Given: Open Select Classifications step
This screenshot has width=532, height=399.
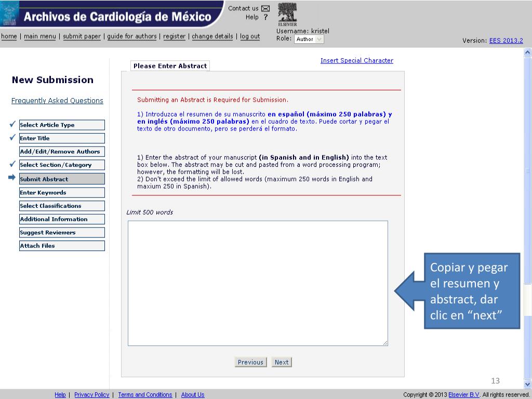Looking at the screenshot, I should [62, 206].
